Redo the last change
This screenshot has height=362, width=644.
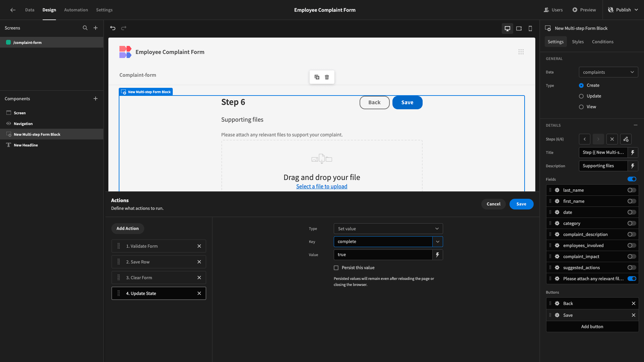tap(124, 28)
